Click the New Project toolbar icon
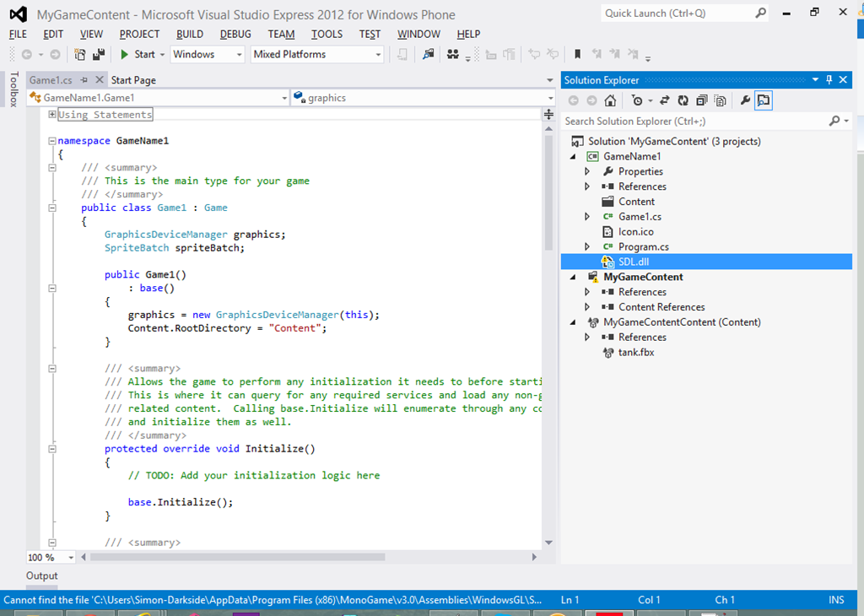864x616 pixels. [x=80, y=54]
